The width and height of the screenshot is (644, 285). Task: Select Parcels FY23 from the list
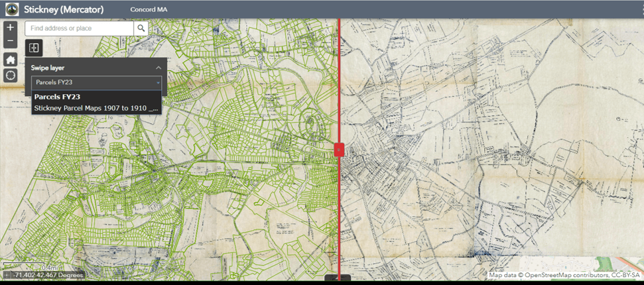click(x=57, y=97)
